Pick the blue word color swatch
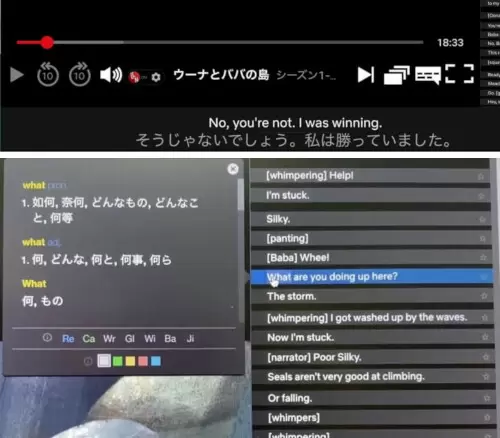Image resolution: width=500 pixels, height=438 pixels. [x=156, y=361]
